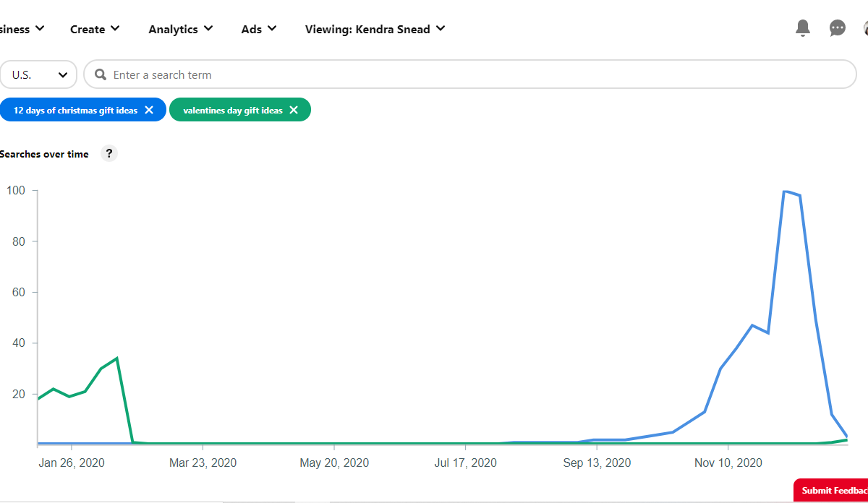Expand the Create menu
This screenshot has width=868, height=503.
coord(95,29)
